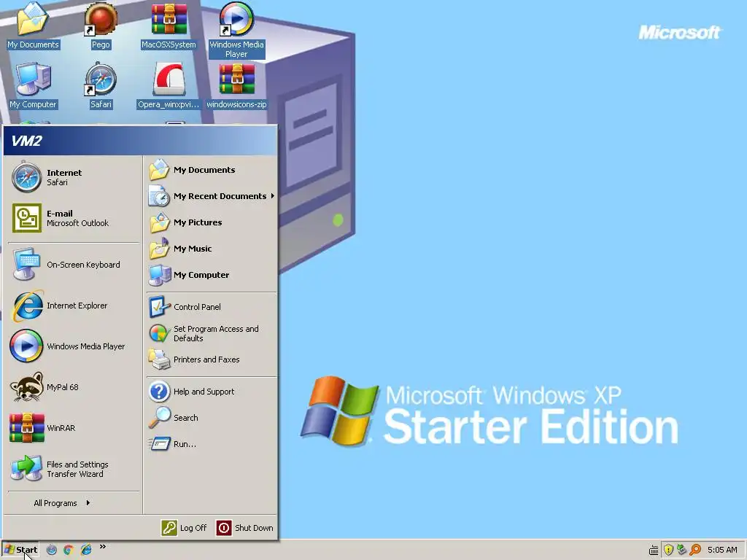This screenshot has width=747, height=560.
Task: Open Windows Media Player in Start menu
Action: (72, 346)
